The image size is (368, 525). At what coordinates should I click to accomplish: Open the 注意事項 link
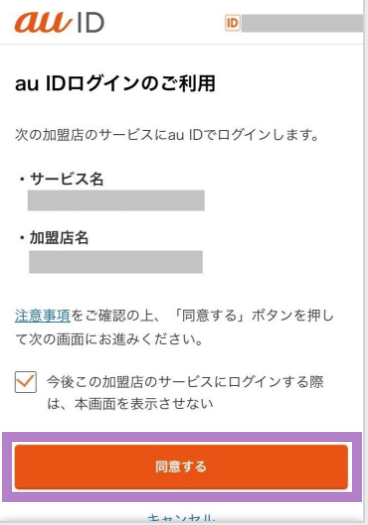tap(43, 316)
